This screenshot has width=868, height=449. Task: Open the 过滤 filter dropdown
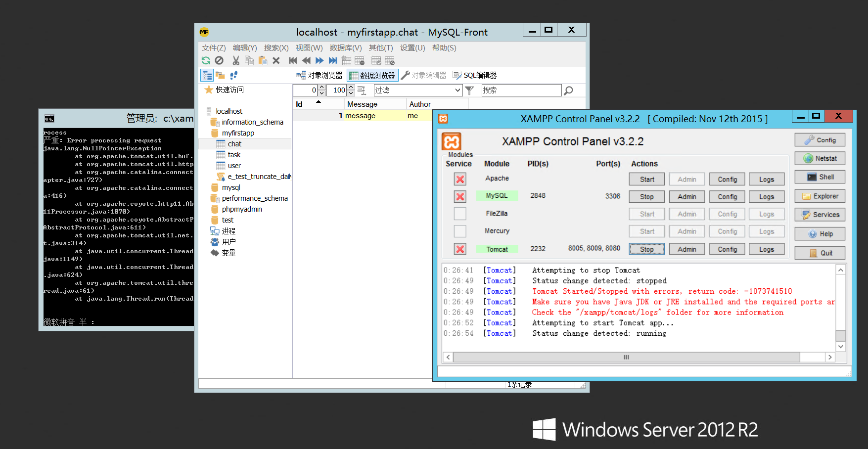(x=458, y=90)
